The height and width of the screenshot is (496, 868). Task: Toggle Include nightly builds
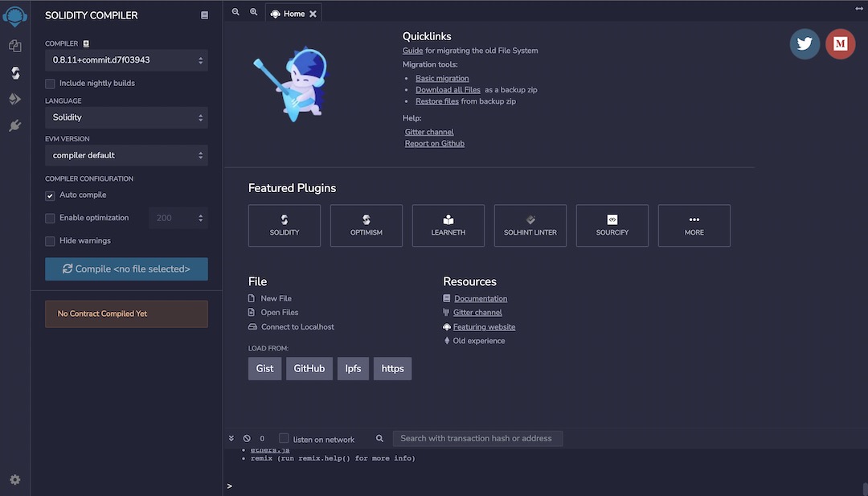point(50,83)
